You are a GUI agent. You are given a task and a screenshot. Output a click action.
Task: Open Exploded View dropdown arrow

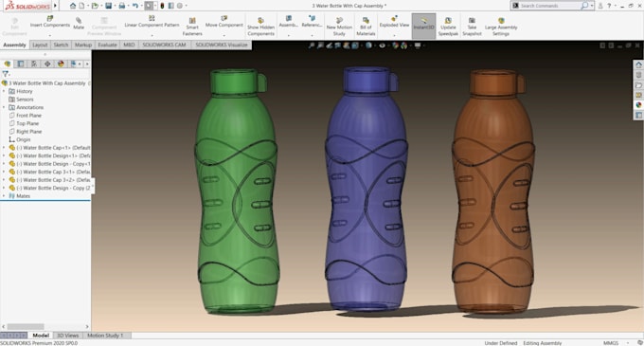pyautogui.click(x=394, y=35)
